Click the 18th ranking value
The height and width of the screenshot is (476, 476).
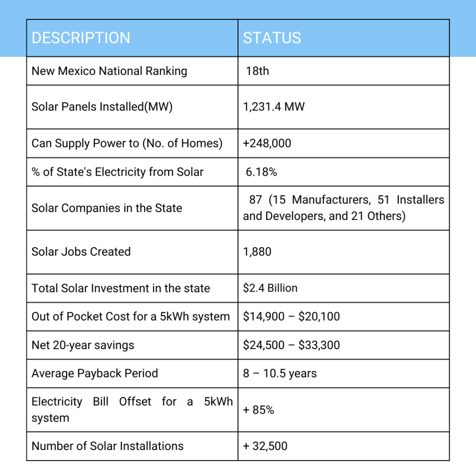click(x=258, y=71)
